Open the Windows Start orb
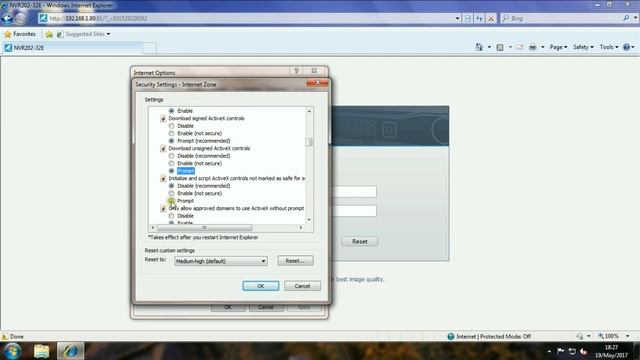Screen dimensions: 640x360 tap(12, 351)
